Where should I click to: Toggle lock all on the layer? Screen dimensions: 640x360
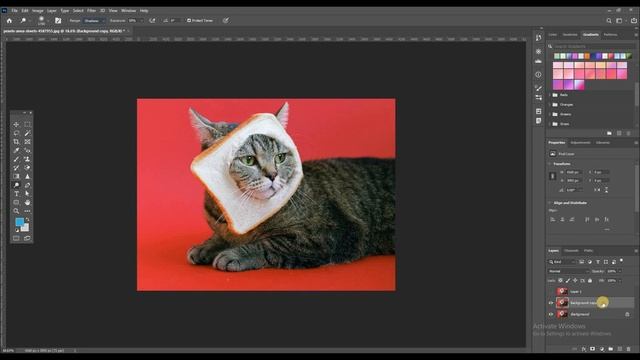[590, 280]
